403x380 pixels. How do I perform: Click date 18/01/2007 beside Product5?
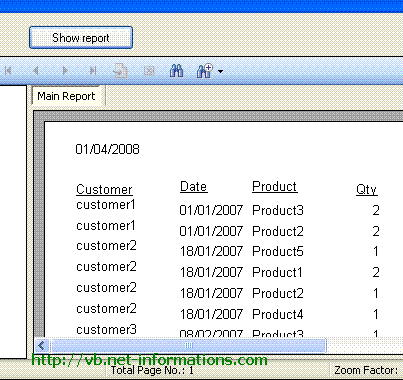tap(211, 251)
